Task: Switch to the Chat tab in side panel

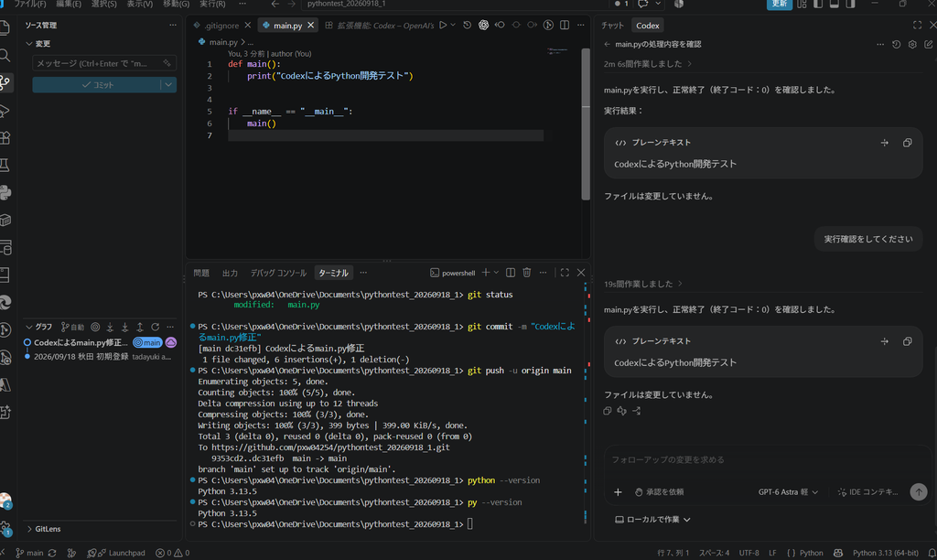Action: 612,25
